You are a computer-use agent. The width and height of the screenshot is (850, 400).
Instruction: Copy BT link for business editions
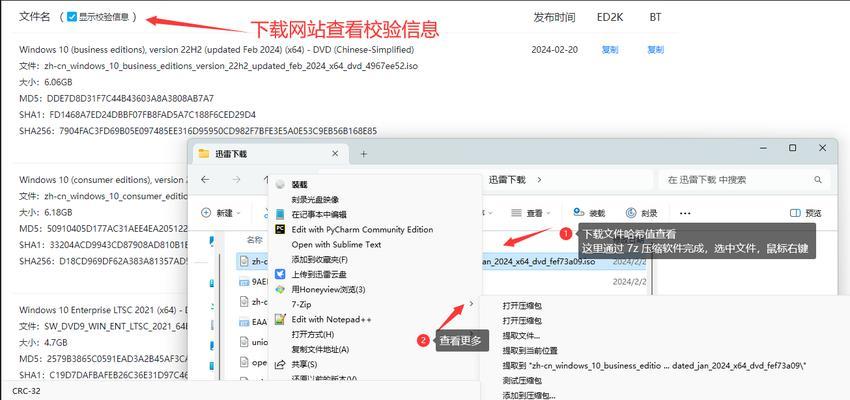pos(655,50)
